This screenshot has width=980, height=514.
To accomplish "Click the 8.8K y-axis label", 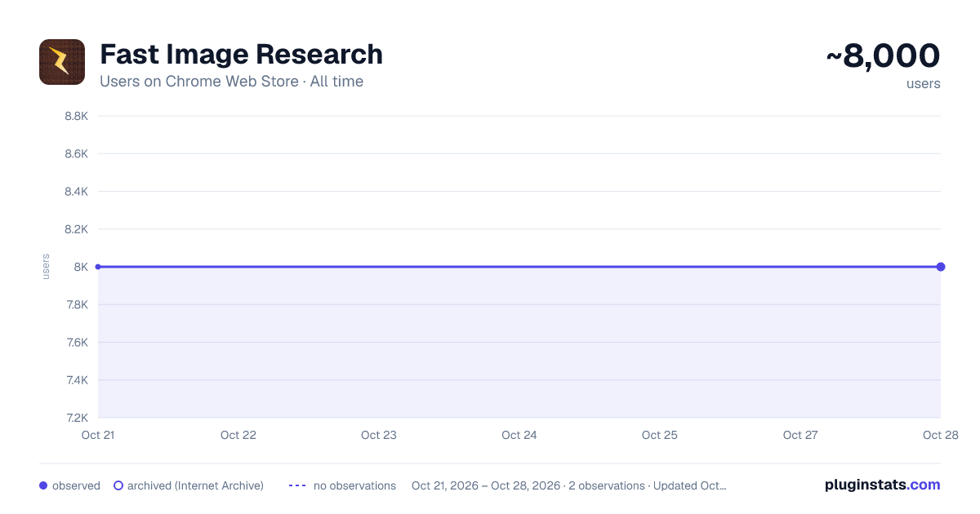I will pyautogui.click(x=76, y=116).
